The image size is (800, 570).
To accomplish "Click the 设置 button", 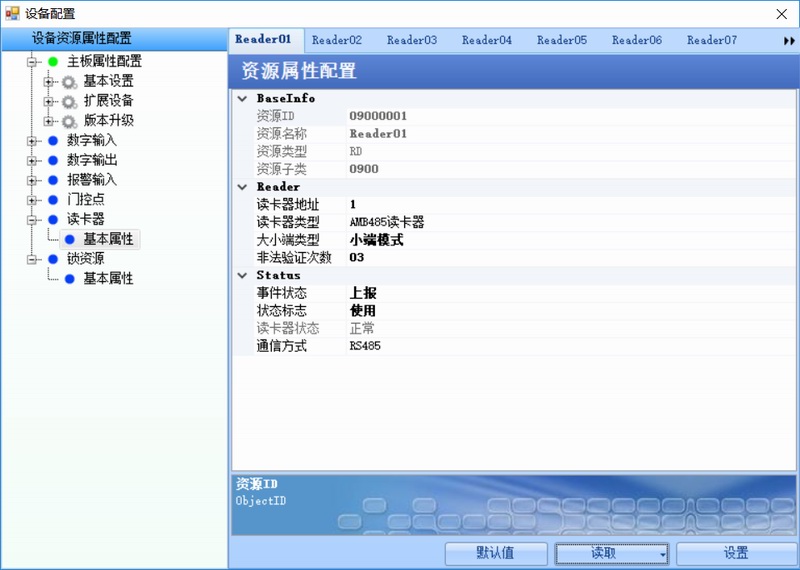I will pos(736,553).
